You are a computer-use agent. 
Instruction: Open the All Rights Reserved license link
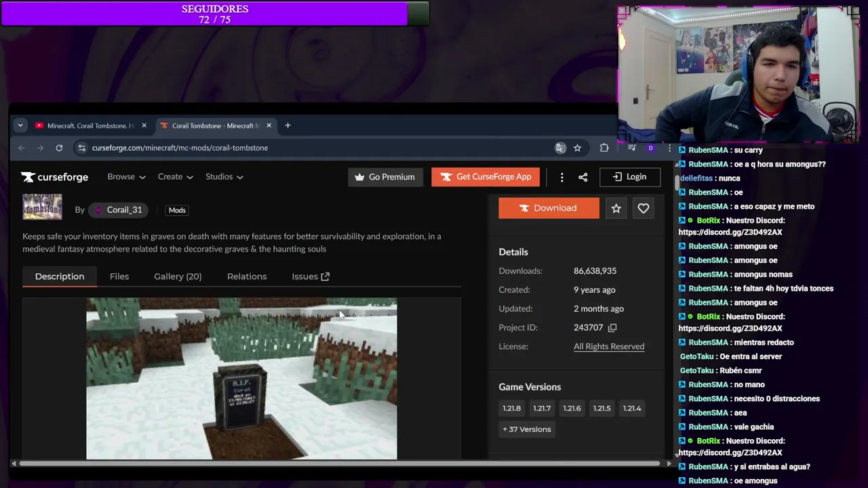(x=609, y=346)
